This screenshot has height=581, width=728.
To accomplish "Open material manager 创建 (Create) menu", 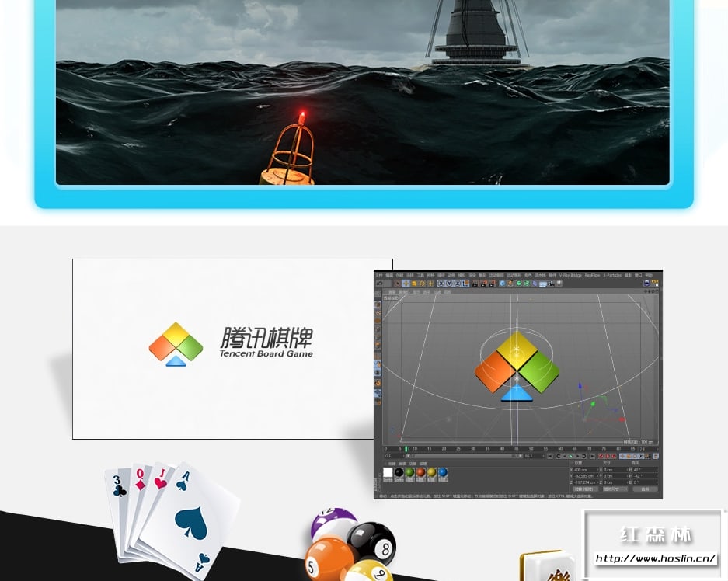I will pos(392,464).
